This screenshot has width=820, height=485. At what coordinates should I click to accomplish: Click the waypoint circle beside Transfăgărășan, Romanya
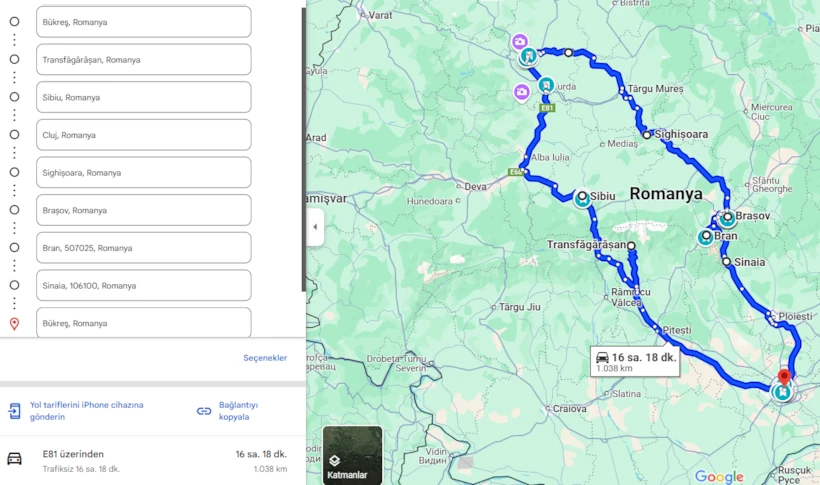tap(15, 59)
